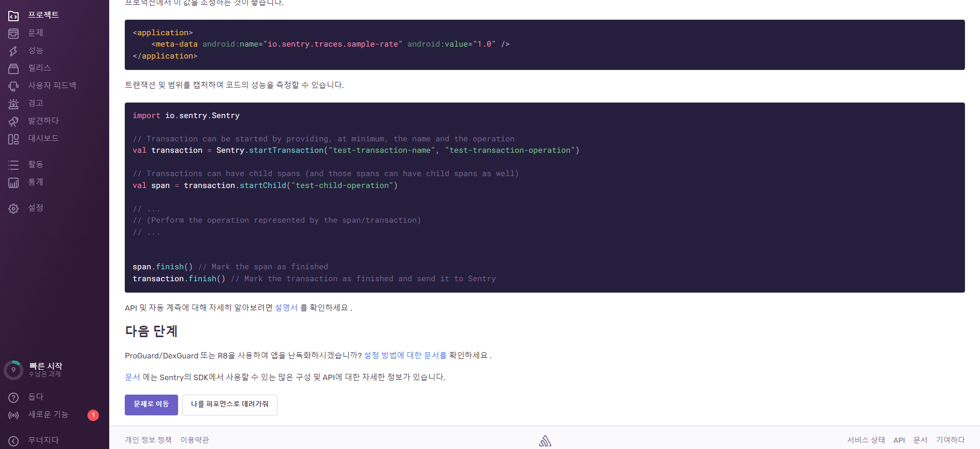
Task: Go to 대시보드 menu item
Action: [43, 138]
